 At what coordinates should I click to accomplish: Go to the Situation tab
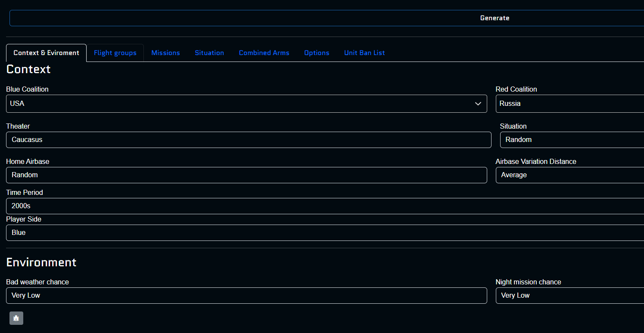click(x=209, y=53)
